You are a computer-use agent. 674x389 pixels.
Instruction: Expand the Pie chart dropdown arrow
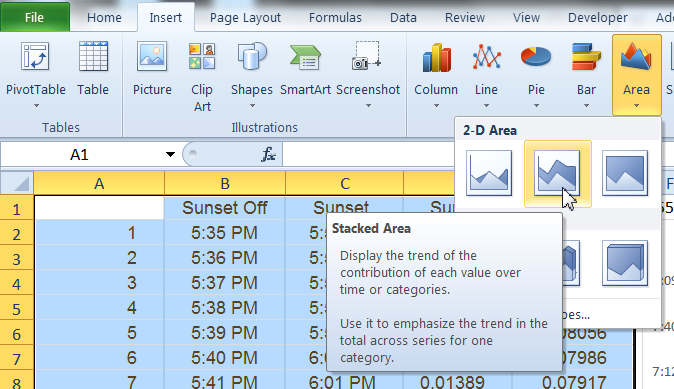click(x=536, y=105)
